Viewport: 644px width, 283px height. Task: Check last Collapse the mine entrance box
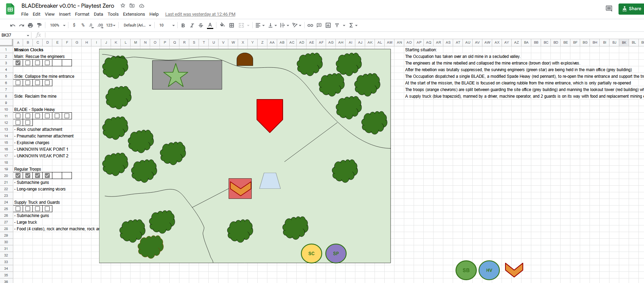click(x=47, y=83)
